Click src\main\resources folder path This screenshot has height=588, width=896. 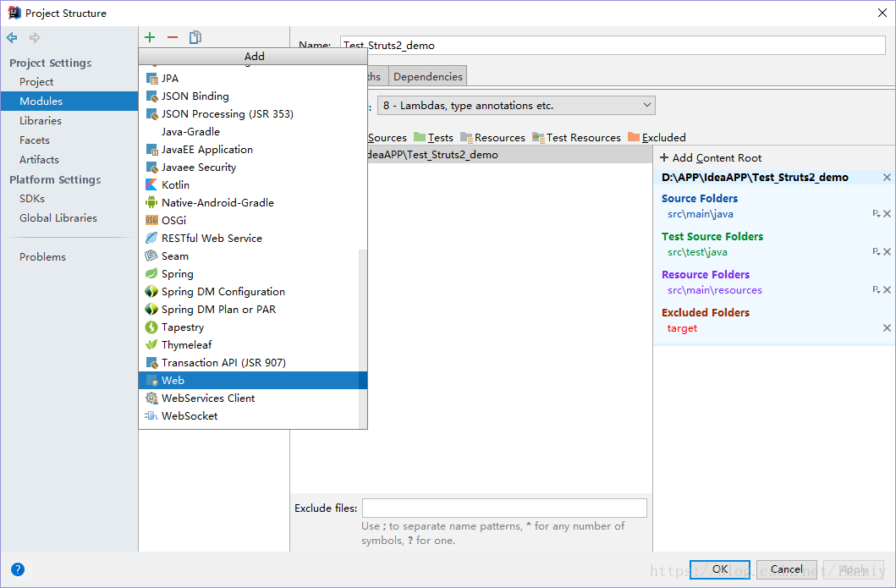[x=715, y=290]
